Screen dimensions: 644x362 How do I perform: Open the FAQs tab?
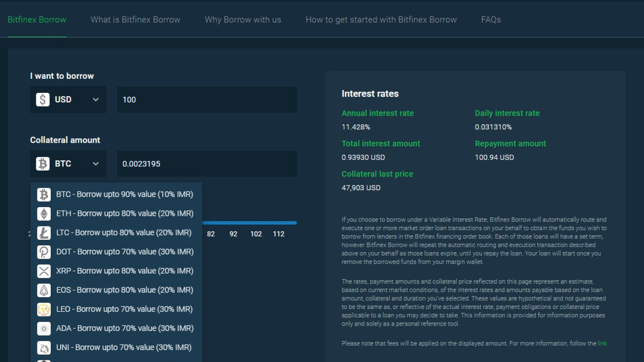point(491,20)
